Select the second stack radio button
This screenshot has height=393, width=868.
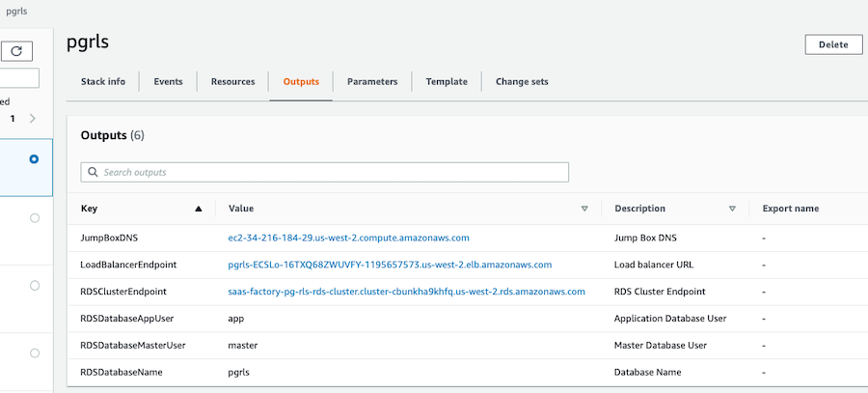pos(35,218)
